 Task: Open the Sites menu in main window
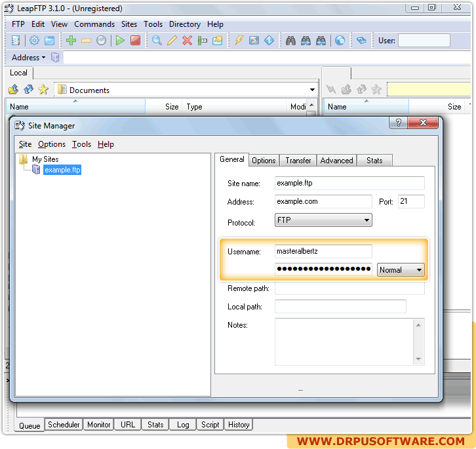point(129,24)
